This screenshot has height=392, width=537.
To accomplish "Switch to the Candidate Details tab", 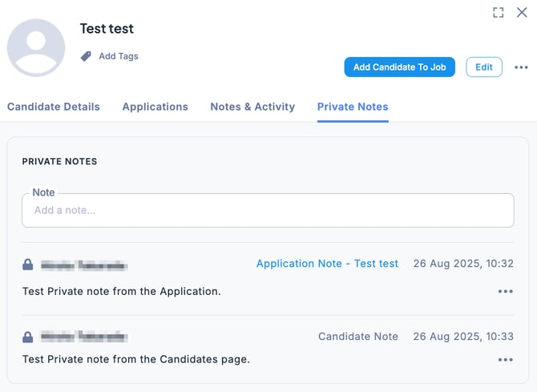I will (54, 107).
